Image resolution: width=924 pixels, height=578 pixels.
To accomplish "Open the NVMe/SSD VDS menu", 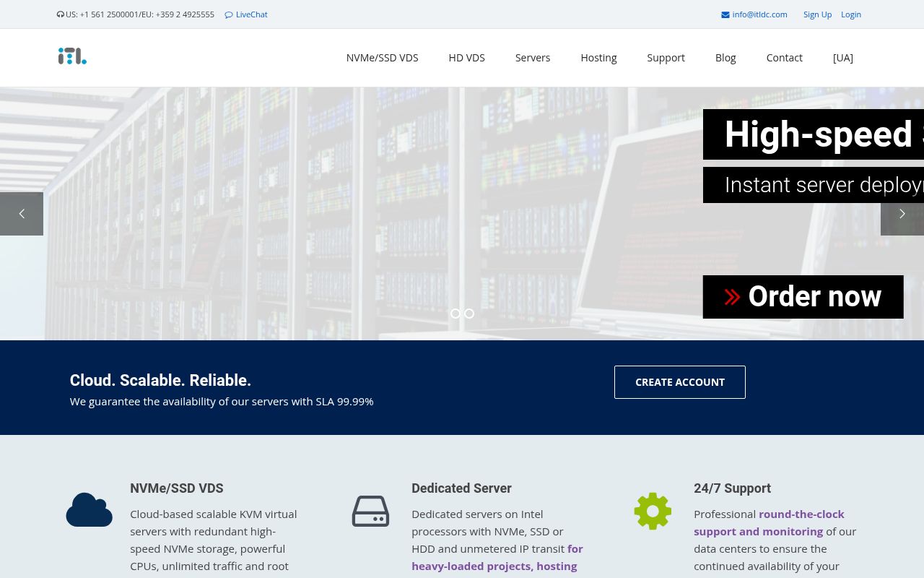I will [x=382, y=58].
